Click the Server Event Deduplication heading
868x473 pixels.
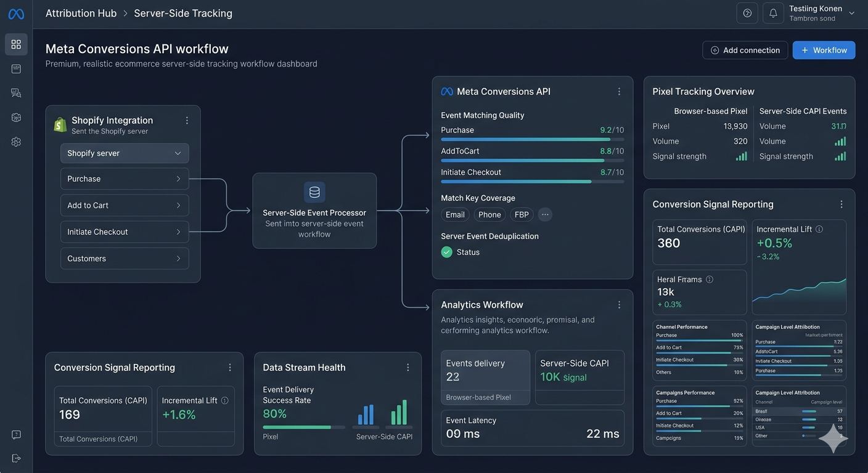[x=489, y=236]
